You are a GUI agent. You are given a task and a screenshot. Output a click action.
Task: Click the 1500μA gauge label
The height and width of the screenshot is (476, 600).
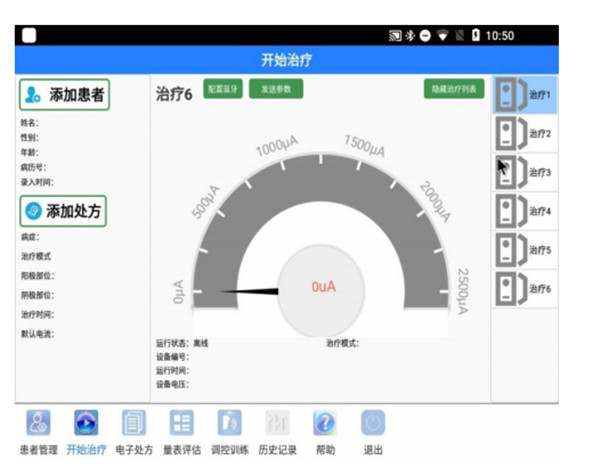point(364,146)
